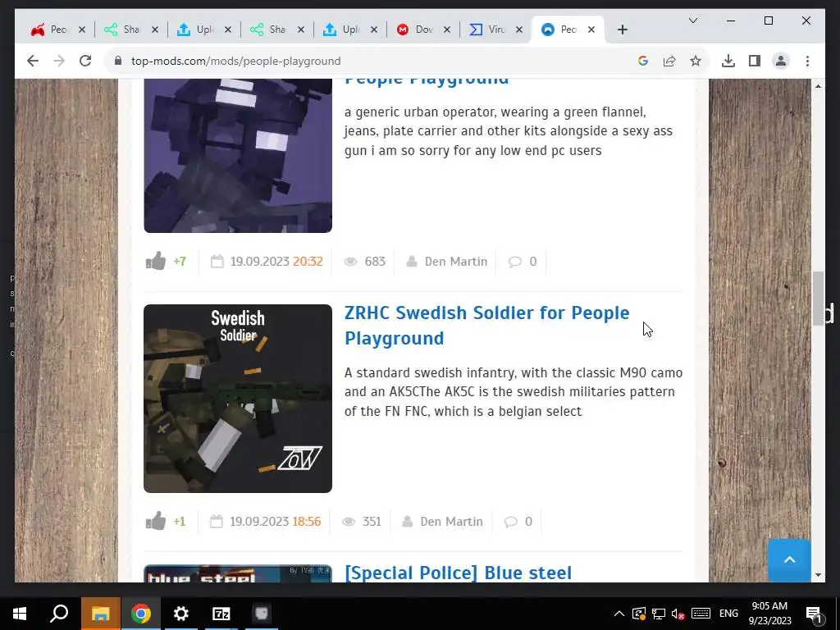Open [Special Police] Blue steel mod link

458,573
